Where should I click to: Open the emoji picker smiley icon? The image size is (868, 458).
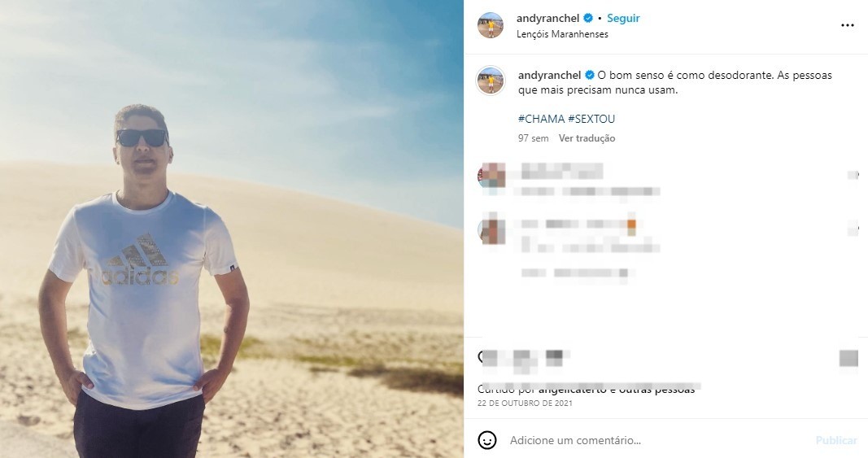tap(487, 440)
